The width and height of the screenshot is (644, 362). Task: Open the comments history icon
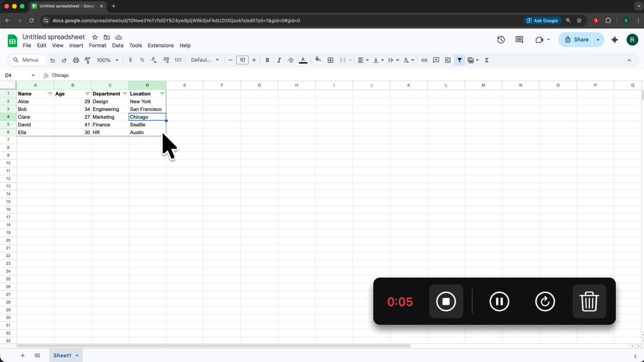pyautogui.click(x=519, y=40)
